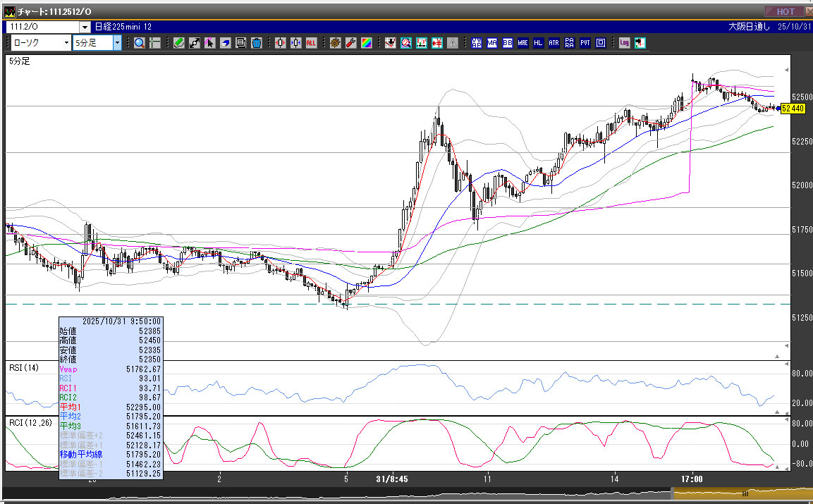813x504 pixels.
Task: Click the HOT button in title bar
Action: tap(785, 11)
